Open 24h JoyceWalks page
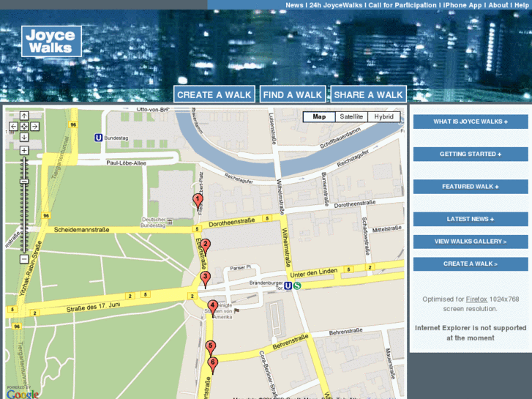532x399 pixels. coord(336,5)
